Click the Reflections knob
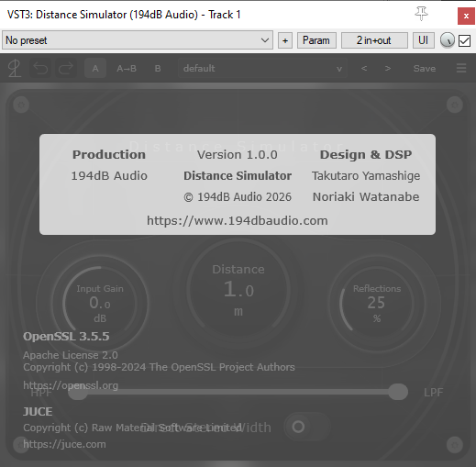The height and width of the screenshot is (467, 476). click(x=377, y=303)
